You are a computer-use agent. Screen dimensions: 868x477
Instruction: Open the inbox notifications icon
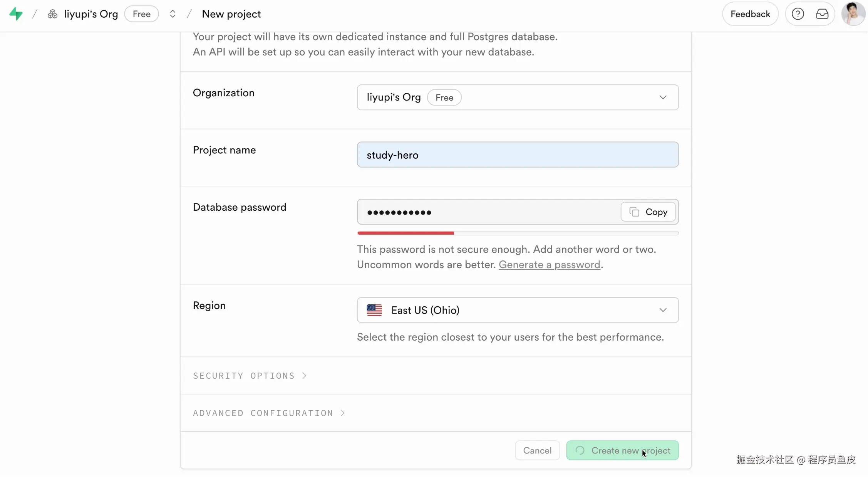click(x=822, y=14)
